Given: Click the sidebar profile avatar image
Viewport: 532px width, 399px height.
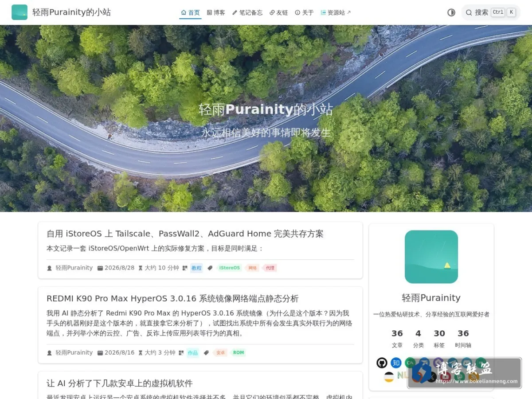Looking at the screenshot, I should pyautogui.click(x=431, y=257).
